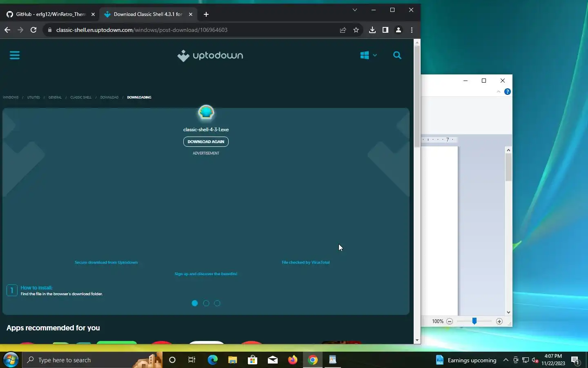Click Chrome forward arrow
The height and width of the screenshot is (368, 588).
[x=20, y=30]
